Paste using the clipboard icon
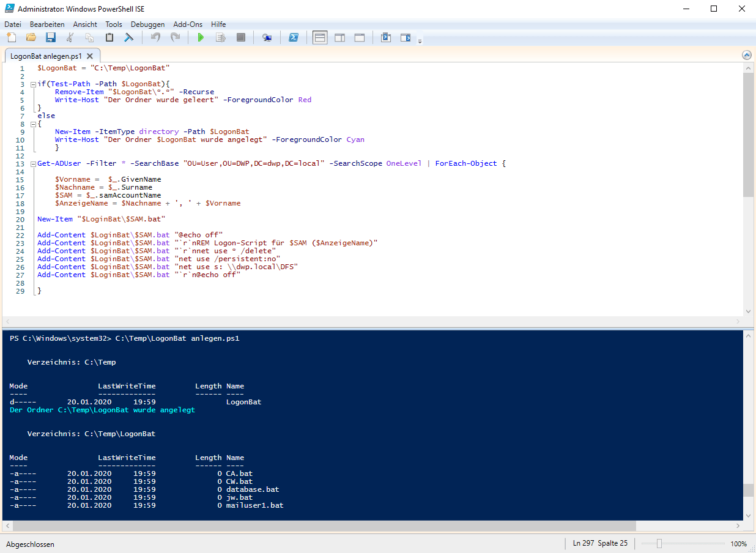 (x=109, y=38)
